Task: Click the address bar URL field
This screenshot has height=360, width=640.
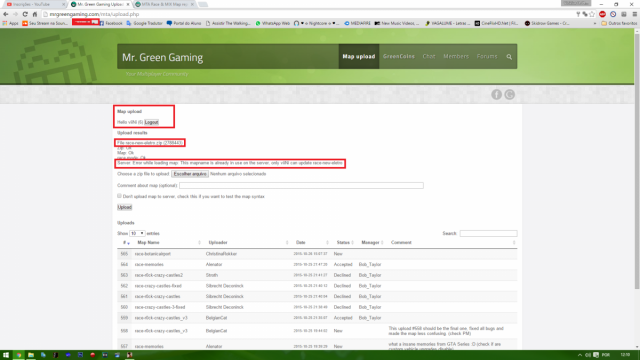Action: click(x=306, y=14)
